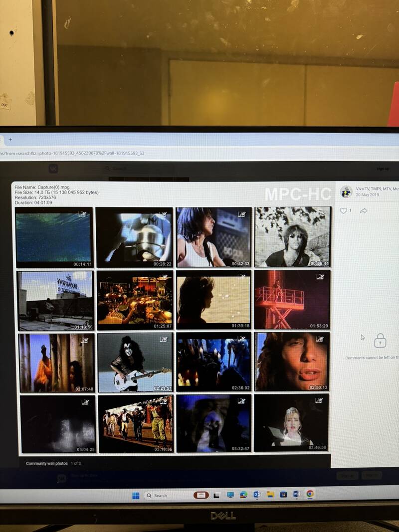399x532 pixels.
Task: Click the lock icon in comments area
Action: pyautogui.click(x=380, y=341)
